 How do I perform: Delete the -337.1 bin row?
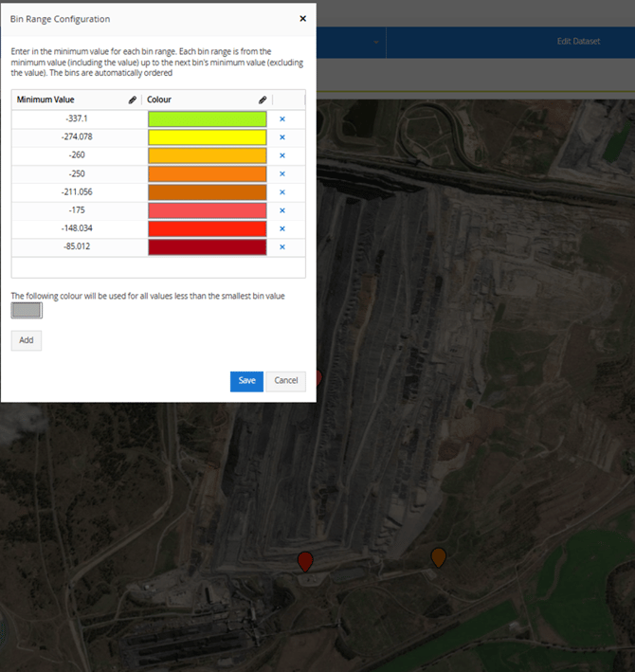[x=282, y=119]
